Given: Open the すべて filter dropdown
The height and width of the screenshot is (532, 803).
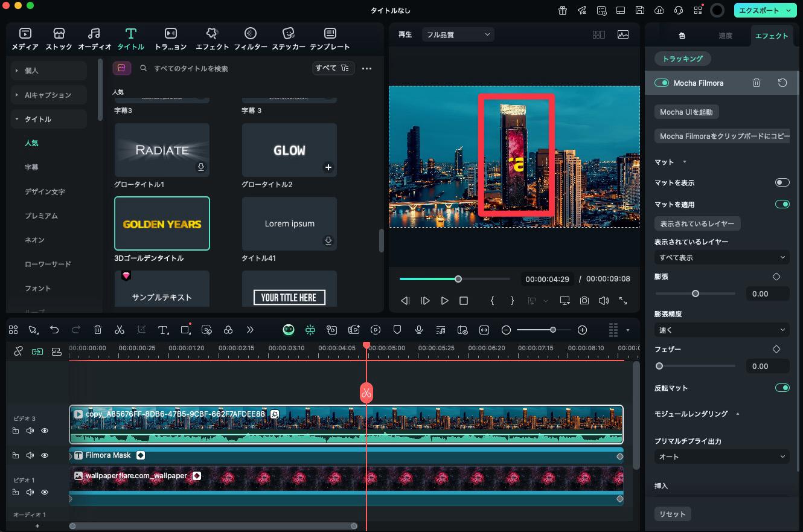Looking at the screenshot, I should (333, 68).
